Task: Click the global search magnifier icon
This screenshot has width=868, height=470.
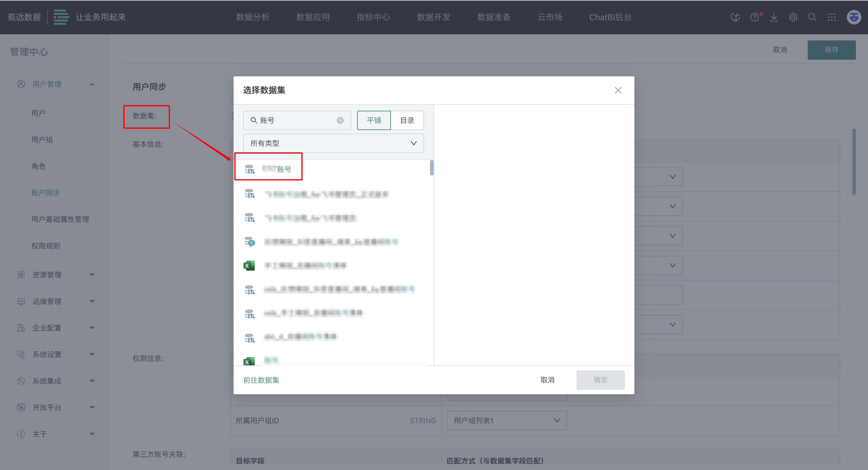Action: pyautogui.click(x=812, y=17)
